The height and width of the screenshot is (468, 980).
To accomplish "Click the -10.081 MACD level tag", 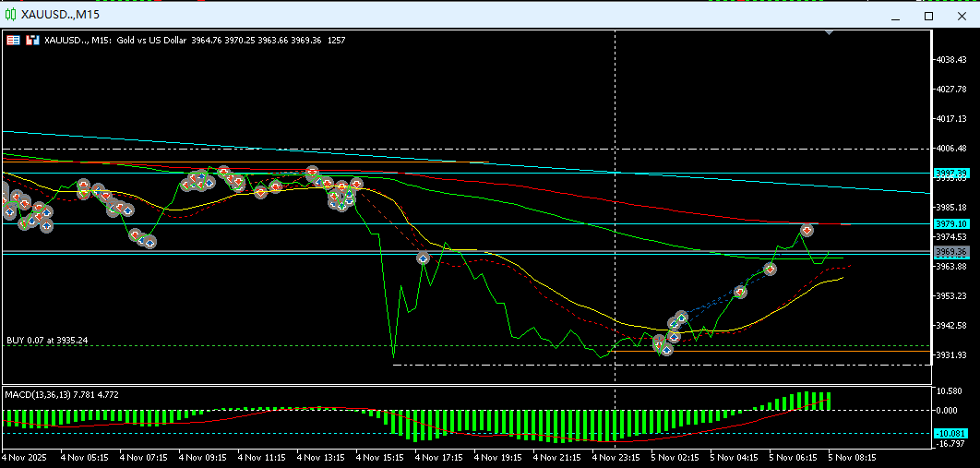I will tap(950, 433).
